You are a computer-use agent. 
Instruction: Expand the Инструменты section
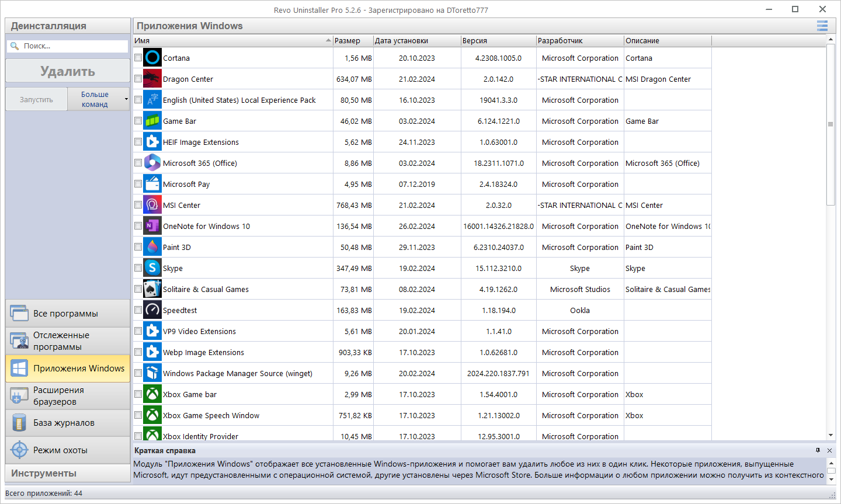coord(68,473)
